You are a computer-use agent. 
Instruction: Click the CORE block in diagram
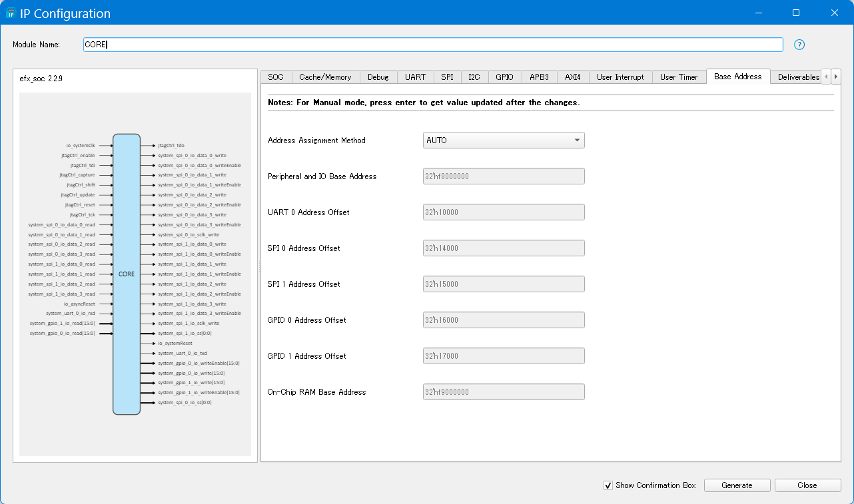[x=127, y=274]
